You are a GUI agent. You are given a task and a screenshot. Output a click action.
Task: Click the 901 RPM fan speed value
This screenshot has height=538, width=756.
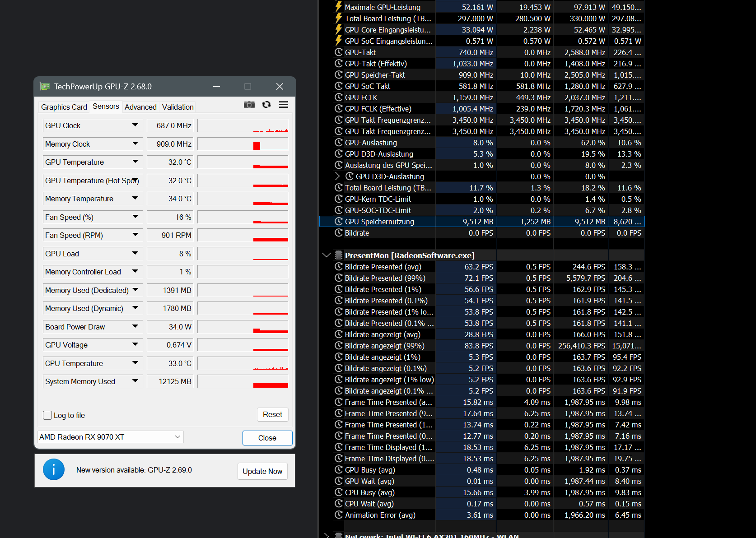click(170, 235)
